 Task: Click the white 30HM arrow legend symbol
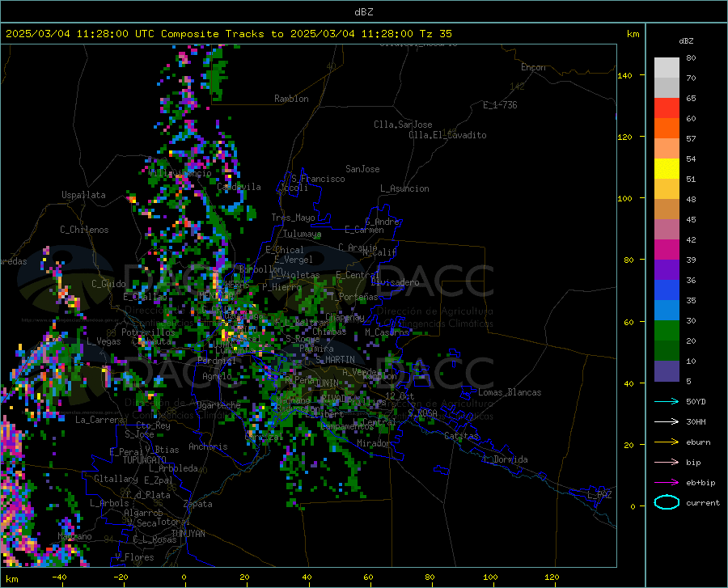tap(667, 422)
